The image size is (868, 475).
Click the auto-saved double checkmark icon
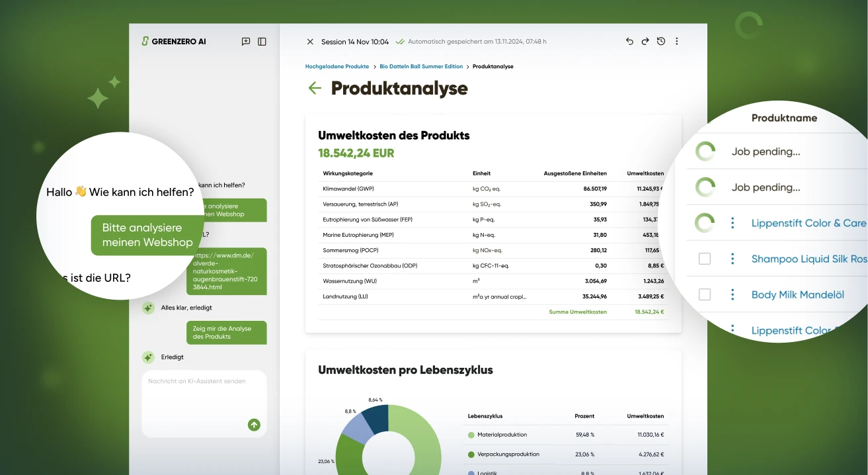coord(400,42)
